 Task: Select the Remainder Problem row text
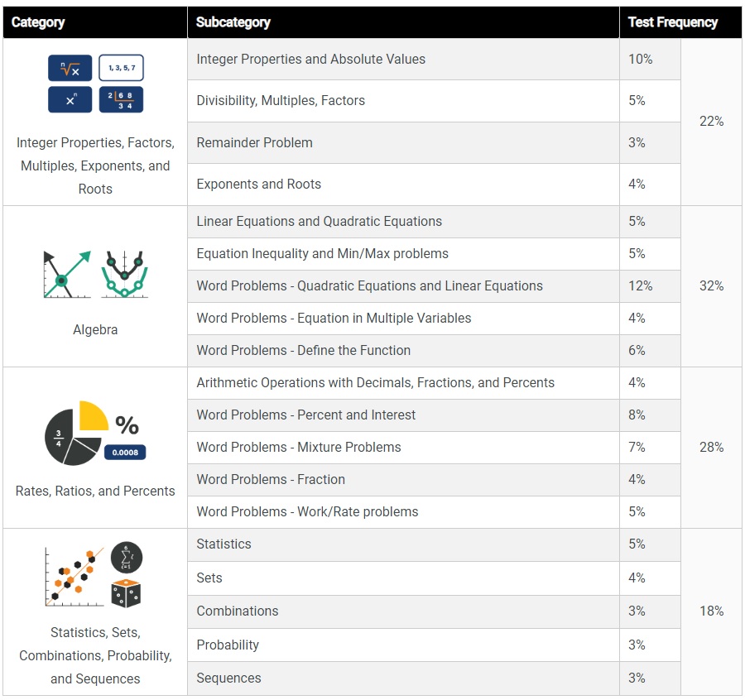254,142
